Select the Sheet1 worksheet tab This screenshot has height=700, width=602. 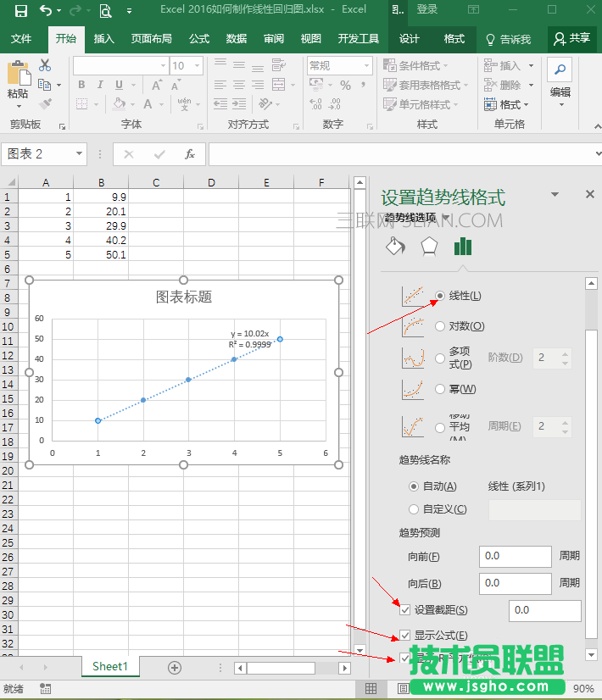tap(109, 667)
